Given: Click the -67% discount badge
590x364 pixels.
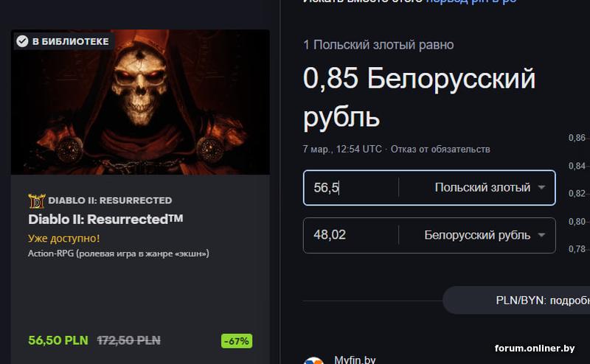Looking at the screenshot, I should tap(237, 341).
